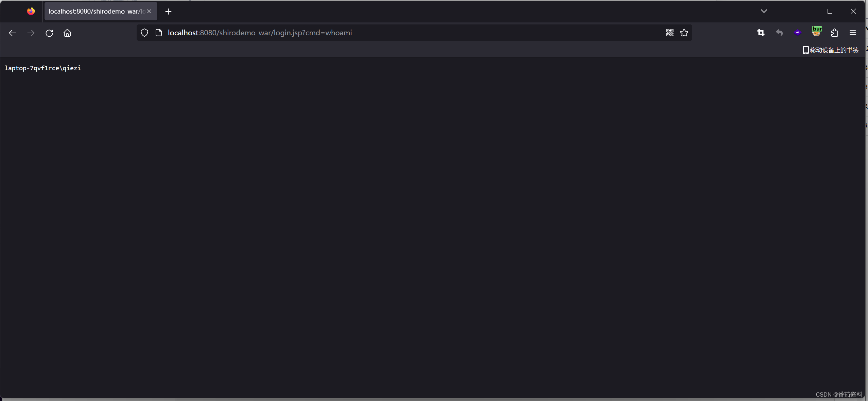Click the forward navigation arrow

pos(31,33)
